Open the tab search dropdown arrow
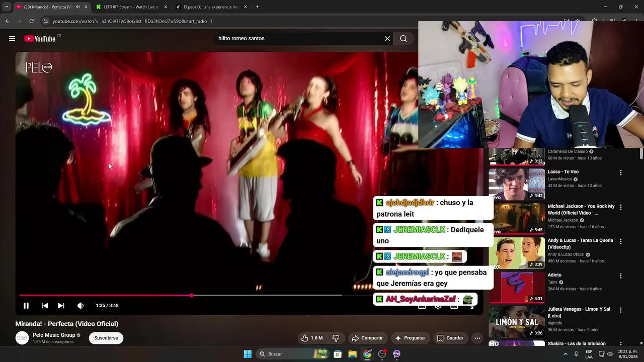644x362 pixels. 7,7
